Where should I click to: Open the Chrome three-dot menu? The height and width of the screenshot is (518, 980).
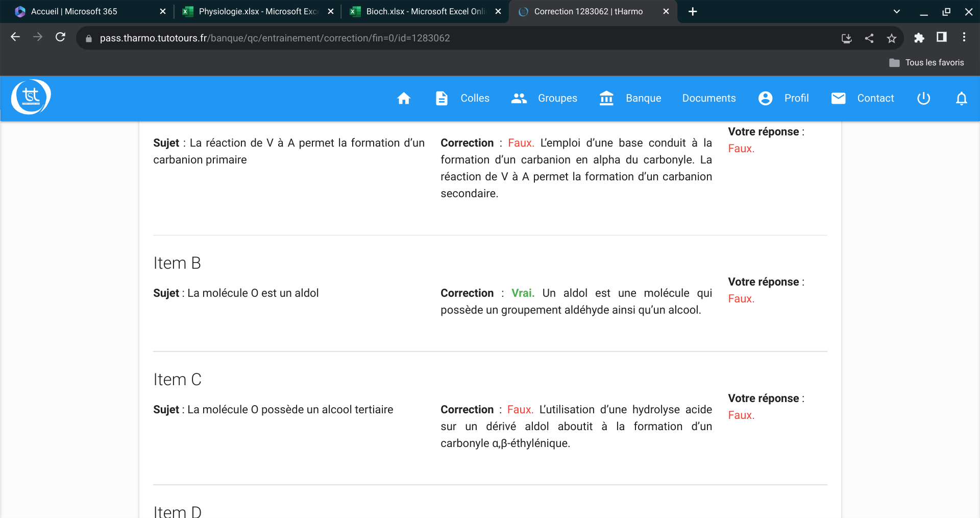(x=964, y=37)
